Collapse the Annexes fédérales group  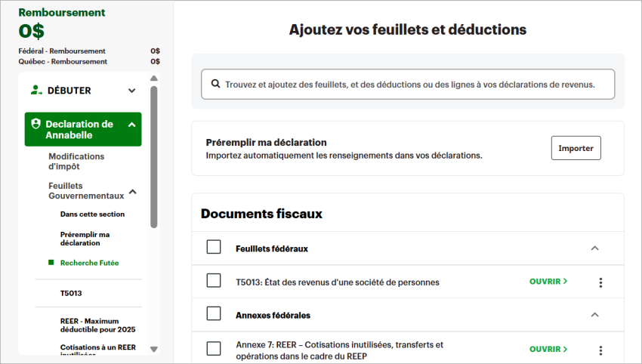pyautogui.click(x=594, y=314)
